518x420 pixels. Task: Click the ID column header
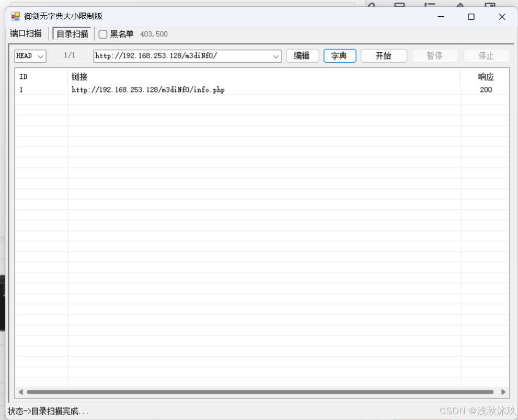click(x=41, y=77)
